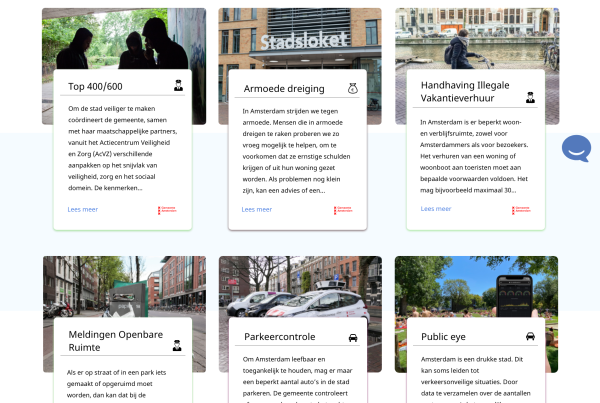
Task: Click the money bag icon on Armoede dreiging
Action: [353, 88]
